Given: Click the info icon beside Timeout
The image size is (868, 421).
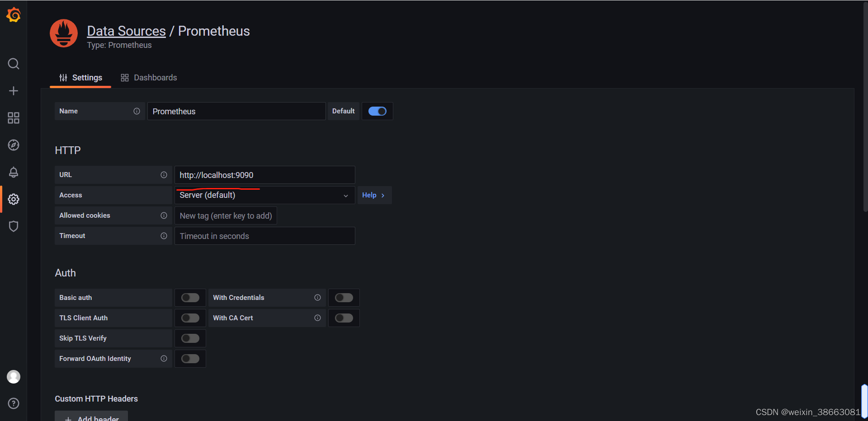Looking at the screenshot, I should [164, 236].
